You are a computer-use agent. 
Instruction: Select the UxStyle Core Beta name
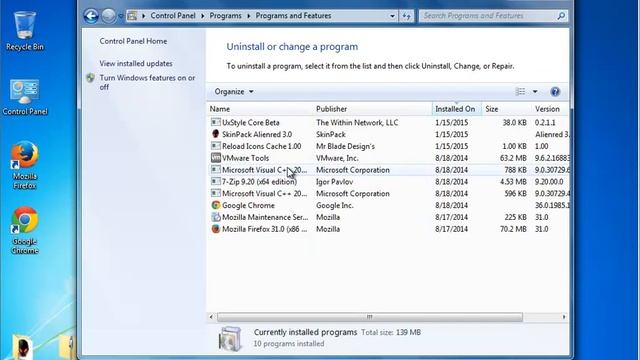click(251, 122)
